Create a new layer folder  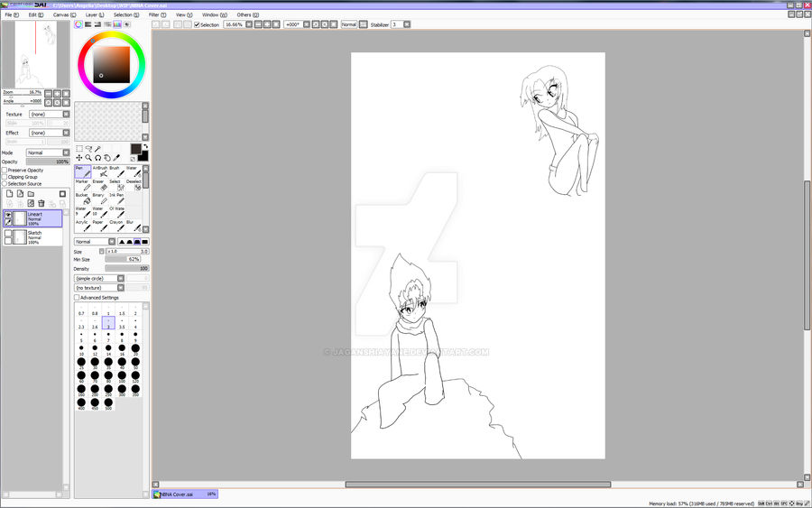pyautogui.click(x=31, y=194)
